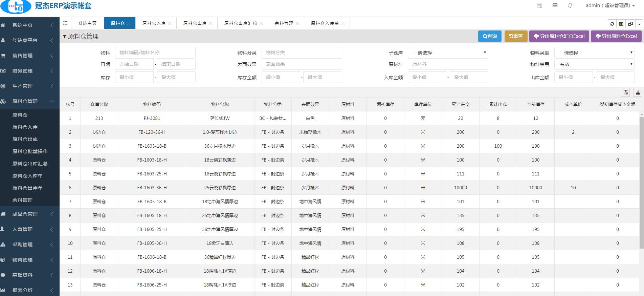Click the card-list icon left of bell
644x296 pixels.
pyautogui.click(x=555, y=5)
